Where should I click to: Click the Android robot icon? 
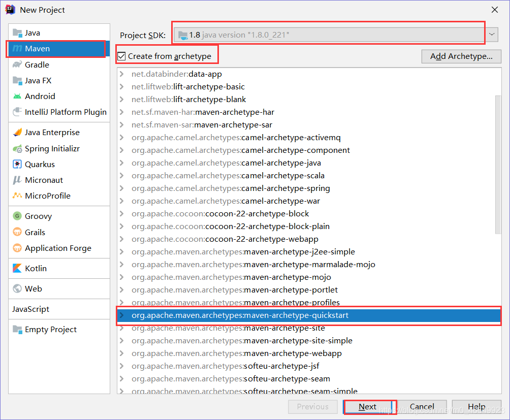pyautogui.click(x=17, y=96)
